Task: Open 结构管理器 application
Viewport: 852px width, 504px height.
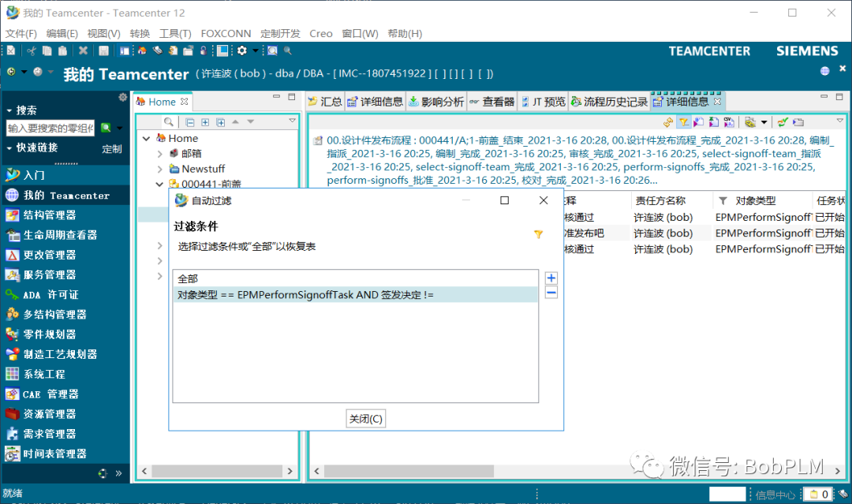Action: (66, 215)
